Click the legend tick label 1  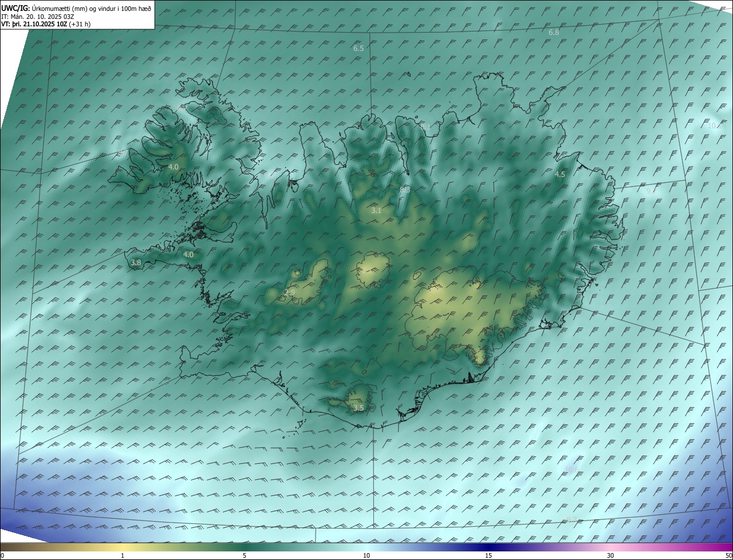123,555
